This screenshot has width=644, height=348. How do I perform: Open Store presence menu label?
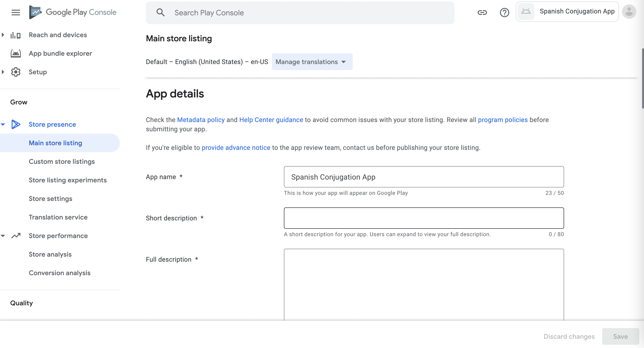[52, 124]
